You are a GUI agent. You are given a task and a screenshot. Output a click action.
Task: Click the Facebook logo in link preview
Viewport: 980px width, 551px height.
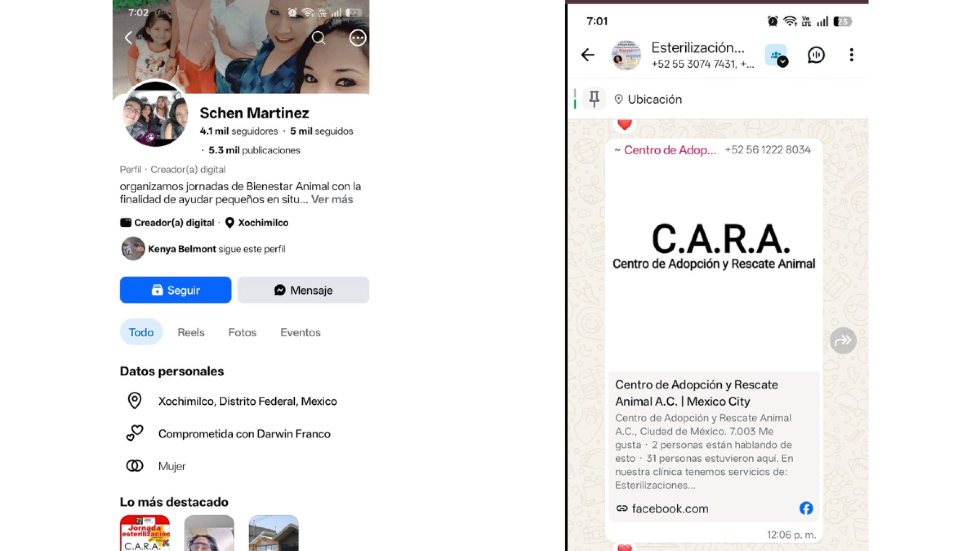pos(806,509)
